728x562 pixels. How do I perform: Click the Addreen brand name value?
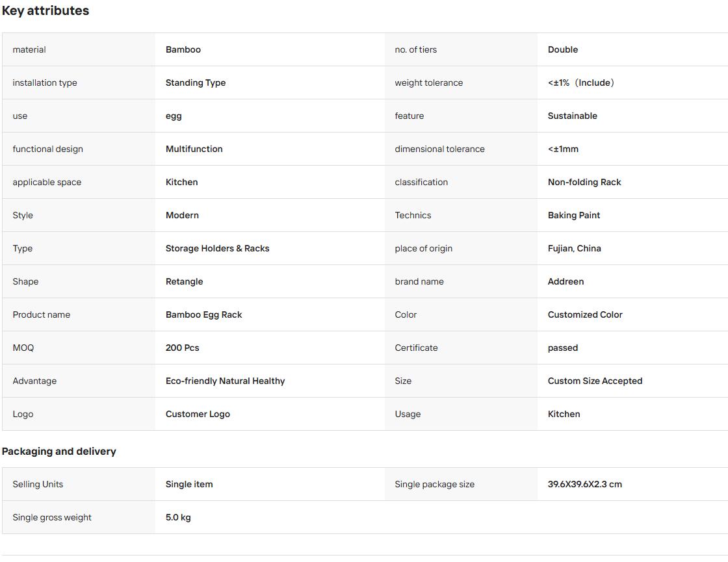point(565,282)
